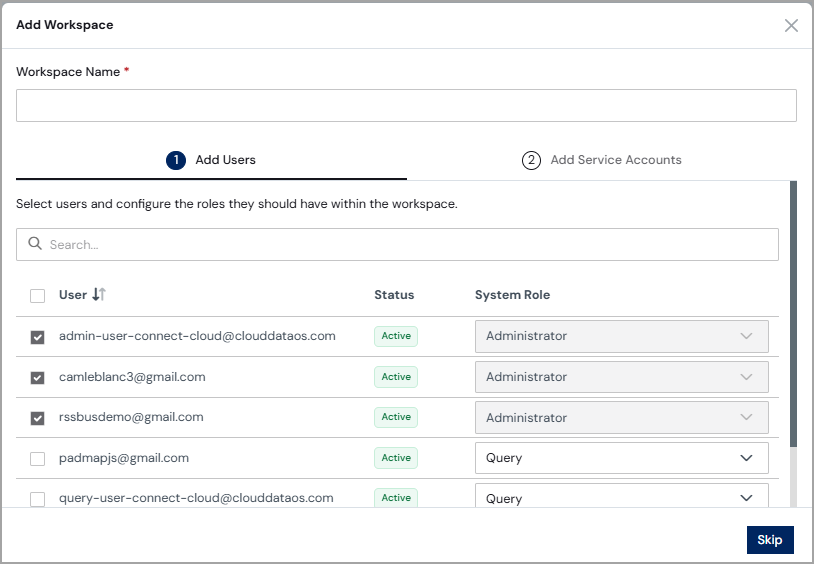Click the step 1 circle icon
The width and height of the screenshot is (814, 564).
[176, 160]
